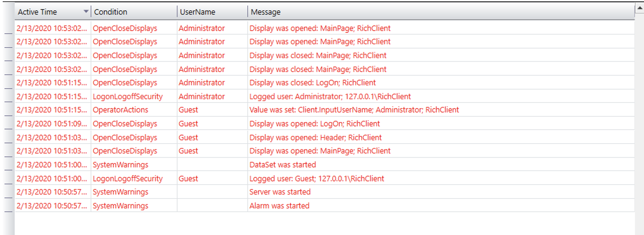The height and width of the screenshot is (235, 644).
Task: Select the "Logged user: Guest" message
Action: pos(317,179)
